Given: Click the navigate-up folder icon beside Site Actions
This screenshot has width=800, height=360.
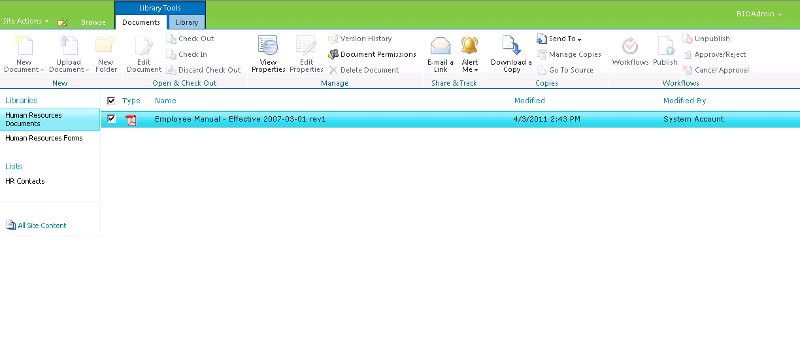Looking at the screenshot, I should click(x=62, y=22).
